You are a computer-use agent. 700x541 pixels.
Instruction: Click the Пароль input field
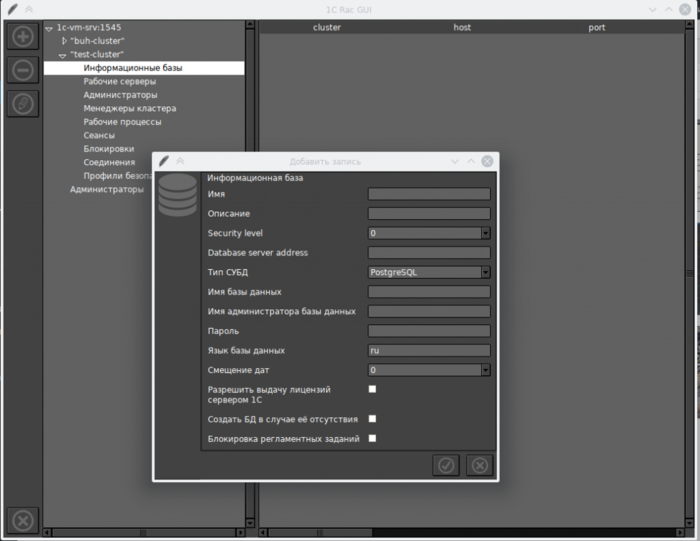click(x=429, y=331)
